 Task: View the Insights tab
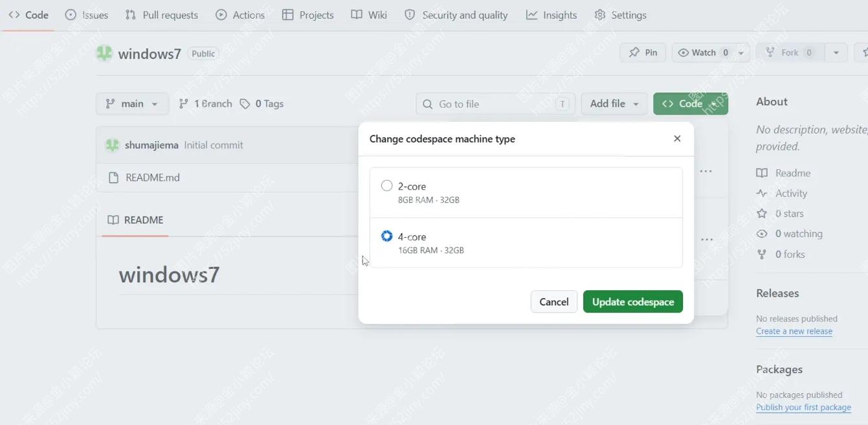[551, 15]
